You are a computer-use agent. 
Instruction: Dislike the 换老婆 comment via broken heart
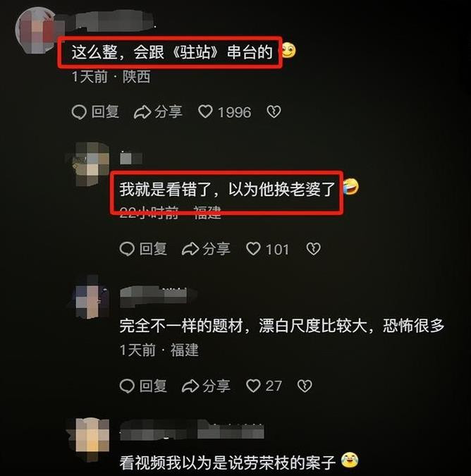pyautogui.click(x=314, y=249)
